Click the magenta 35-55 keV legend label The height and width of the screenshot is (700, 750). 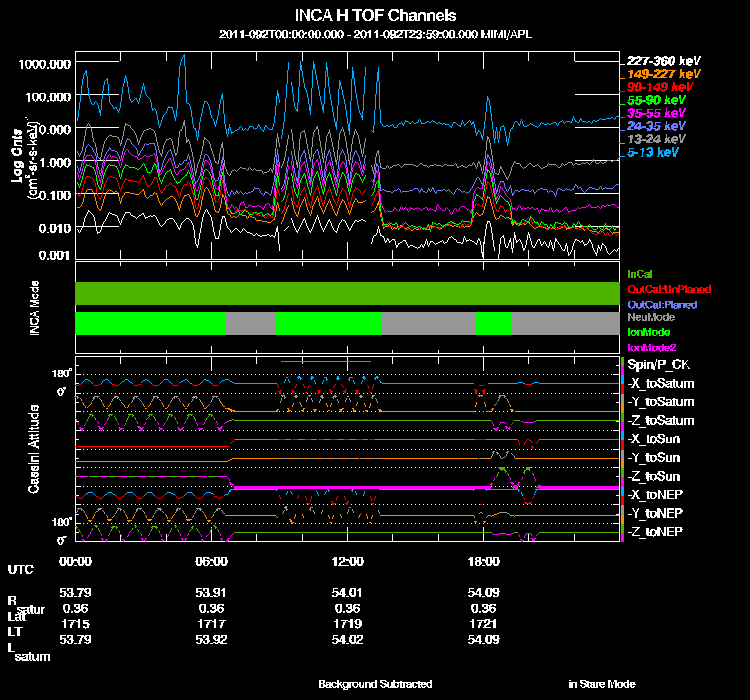click(x=656, y=114)
